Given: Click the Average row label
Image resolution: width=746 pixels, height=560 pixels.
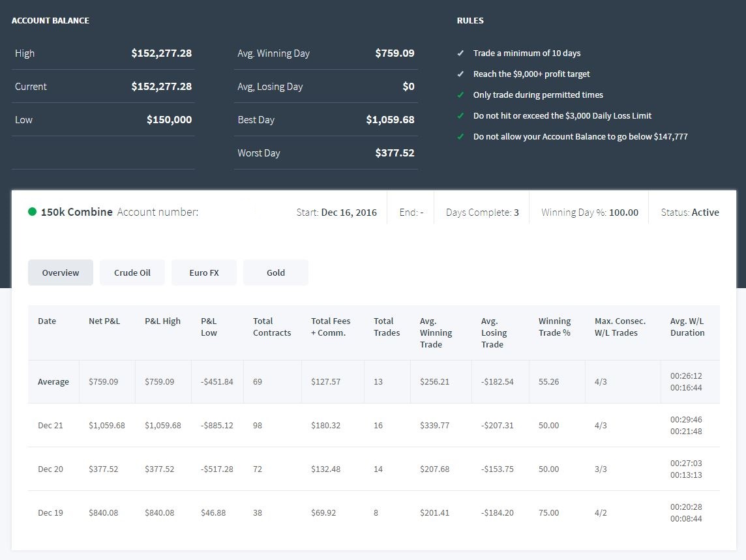Looking at the screenshot, I should click(53, 381).
